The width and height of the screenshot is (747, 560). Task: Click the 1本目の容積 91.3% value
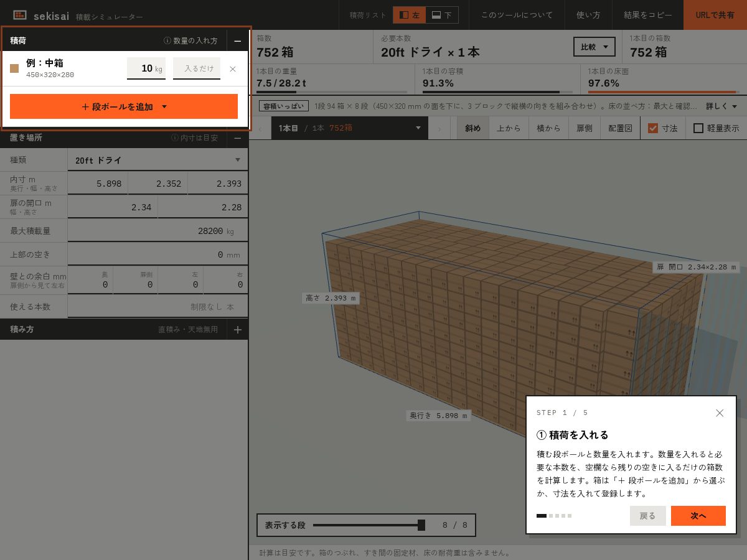[x=438, y=83]
